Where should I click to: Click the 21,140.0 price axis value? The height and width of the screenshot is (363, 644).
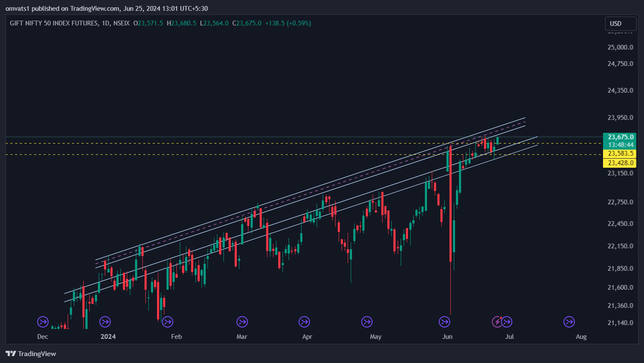[x=620, y=323]
